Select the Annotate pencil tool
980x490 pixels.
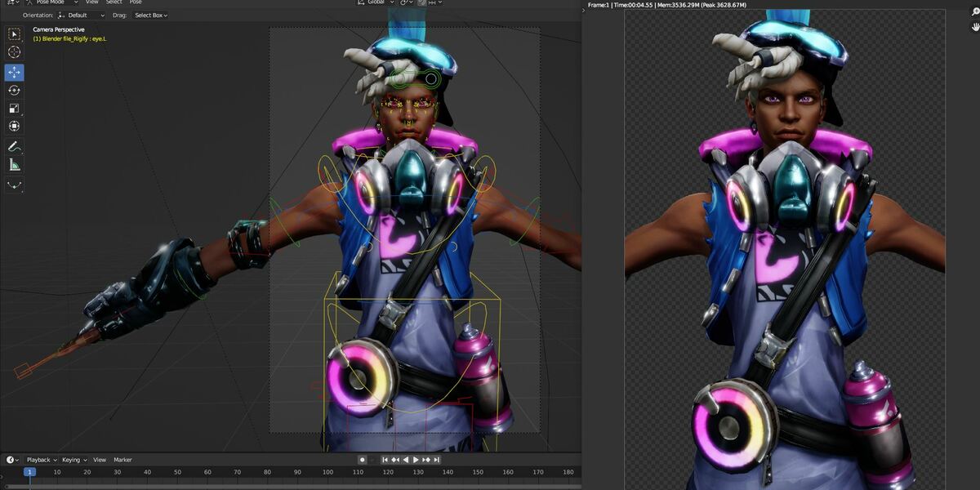click(14, 147)
